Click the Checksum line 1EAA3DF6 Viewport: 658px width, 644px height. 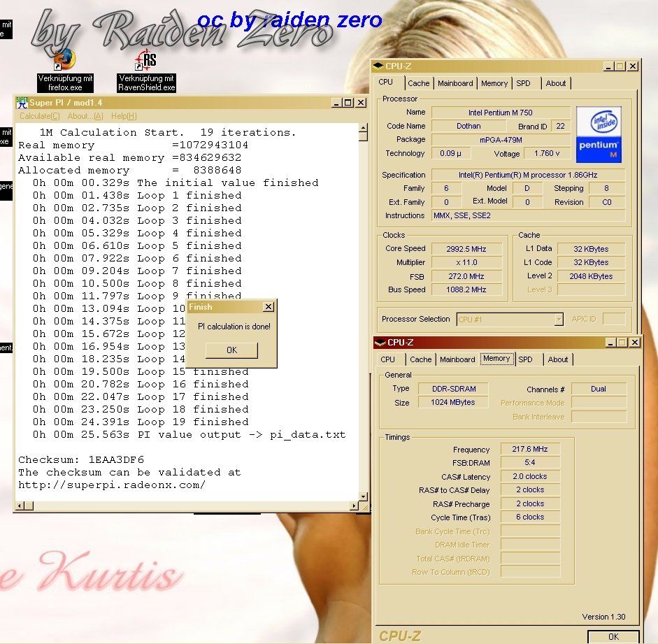pyautogui.click(x=81, y=460)
